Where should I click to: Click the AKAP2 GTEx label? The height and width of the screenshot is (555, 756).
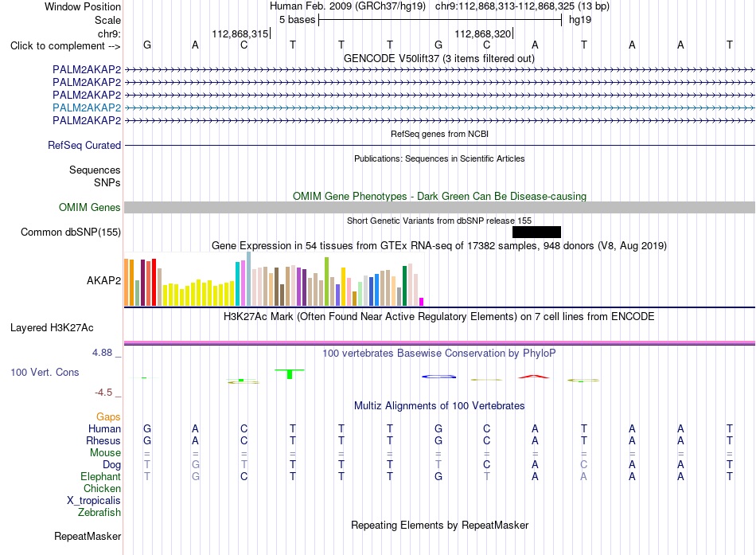point(103,280)
